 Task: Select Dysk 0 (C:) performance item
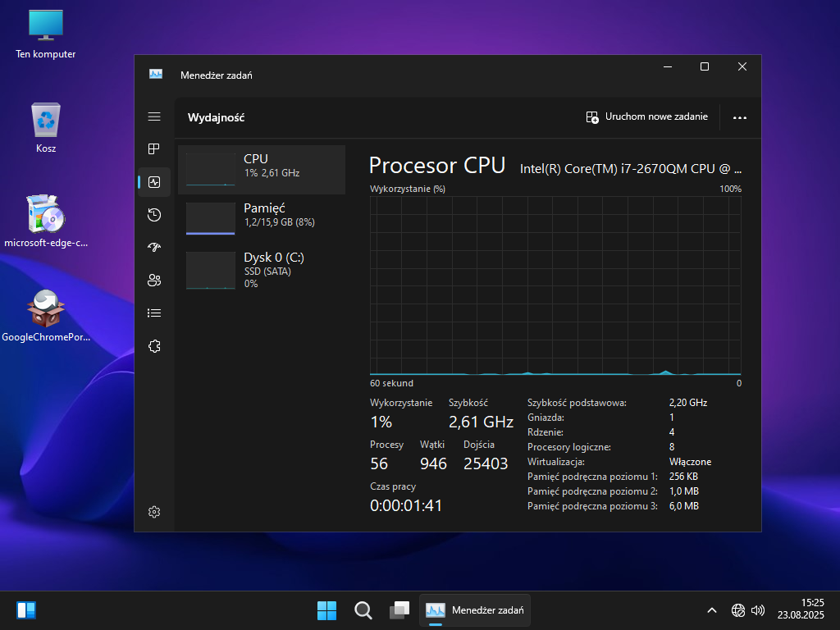pos(262,268)
